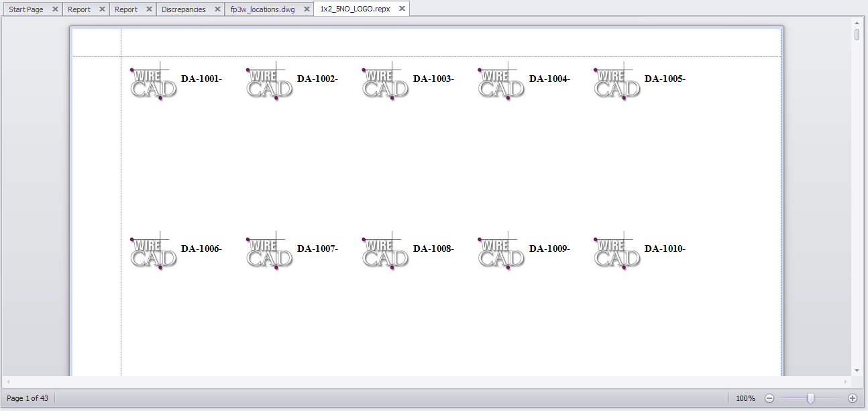Click the horizontal scrollbar right arrow
The width and height of the screenshot is (868, 411).
[847, 381]
